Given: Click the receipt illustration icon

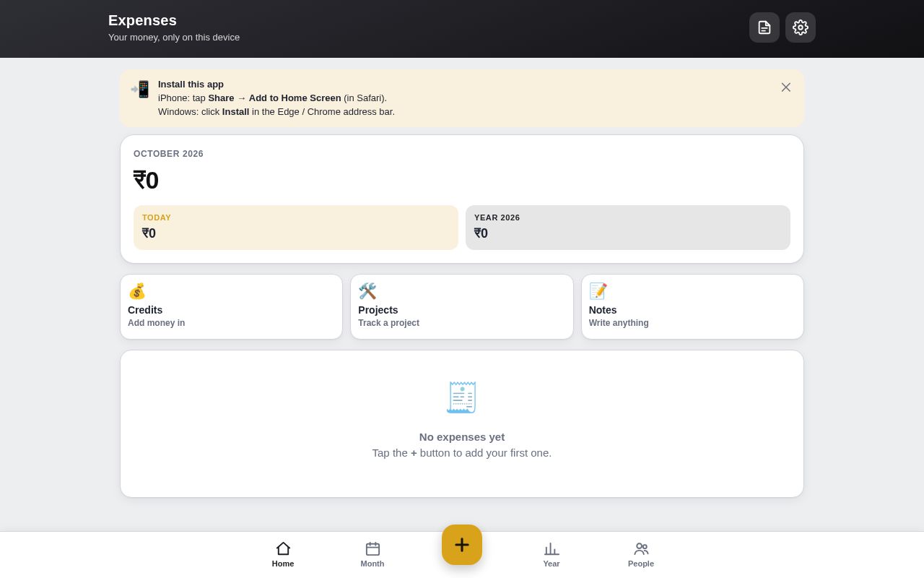Looking at the screenshot, I should coord(462,397).
